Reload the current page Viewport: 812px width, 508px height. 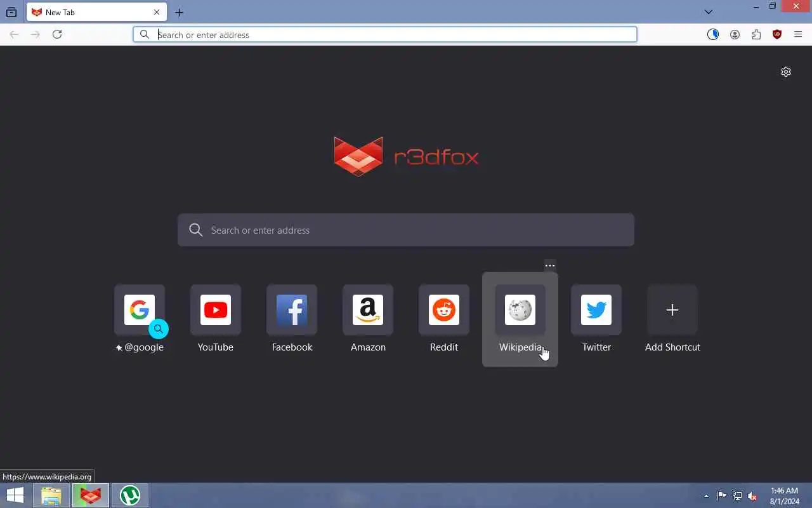tap(57, 34)
